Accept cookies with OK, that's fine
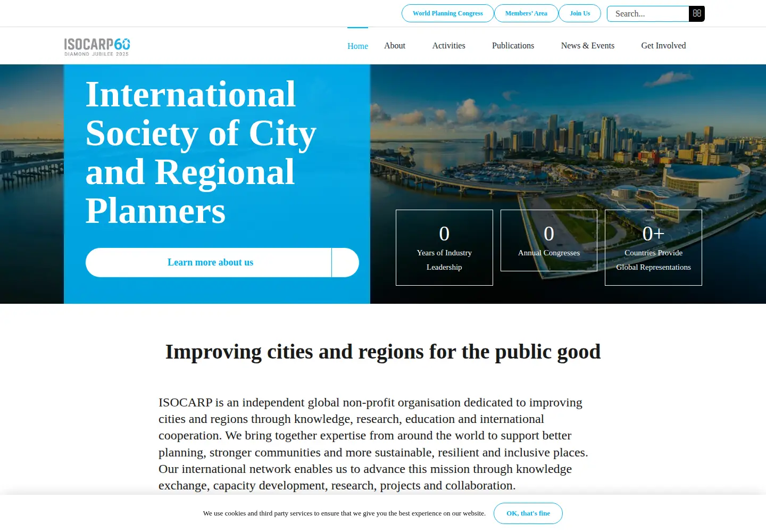This screenshot has width=766, height=532. [x=528, y=513]
